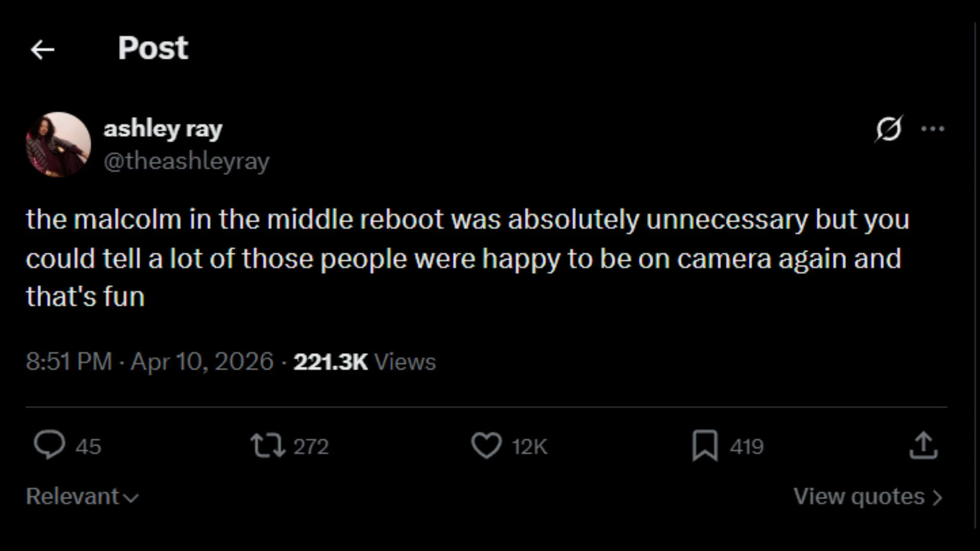
Task: Open the three-dot more options menu
Action: point(933,129)
